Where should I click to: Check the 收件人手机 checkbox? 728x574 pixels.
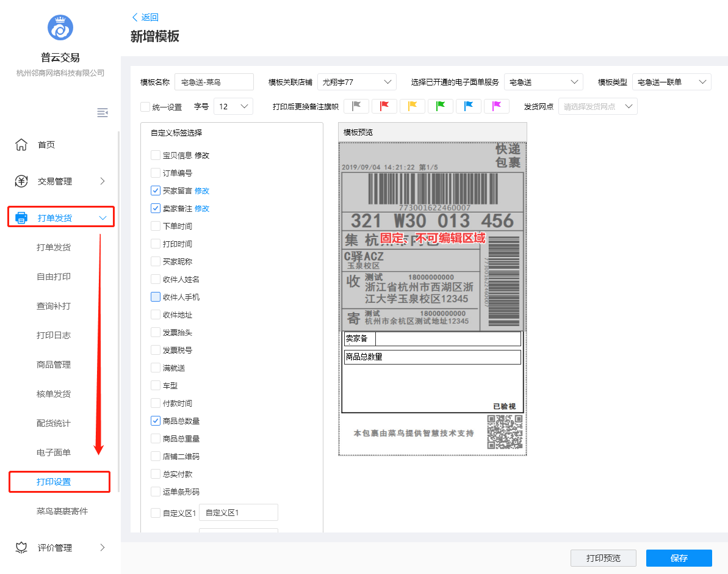(156, 297)
